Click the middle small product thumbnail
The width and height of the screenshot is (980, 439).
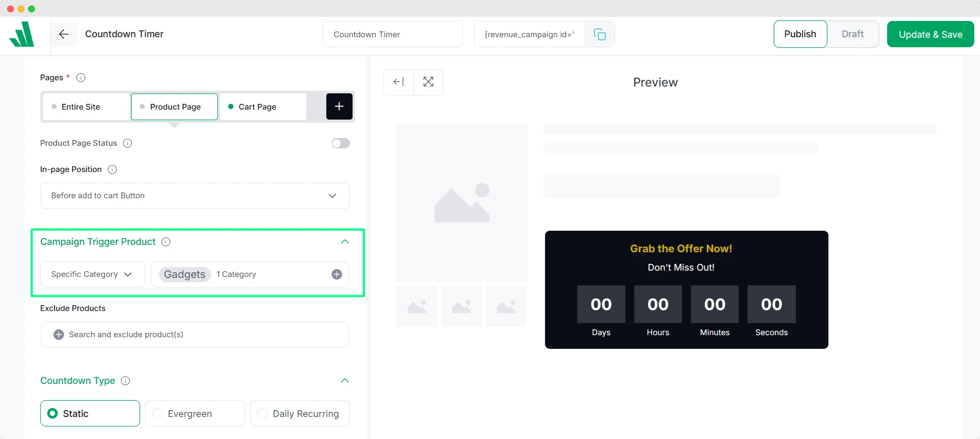tap(462, 306)
